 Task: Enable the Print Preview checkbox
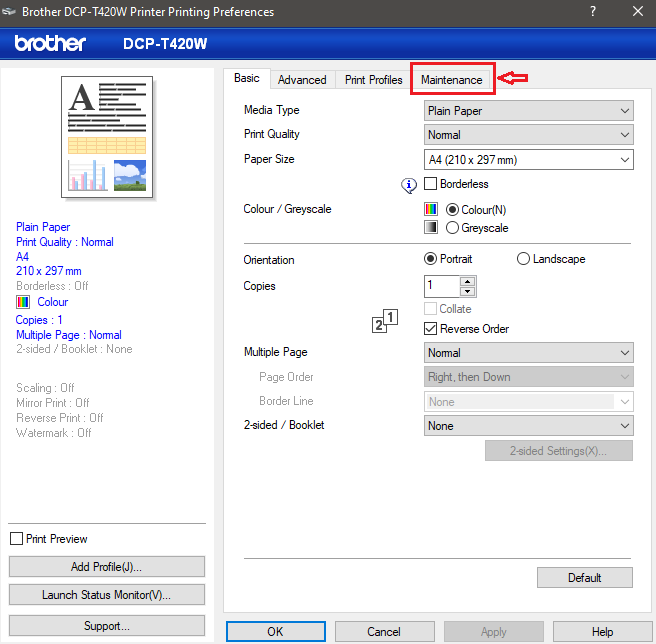click(16, 539)
